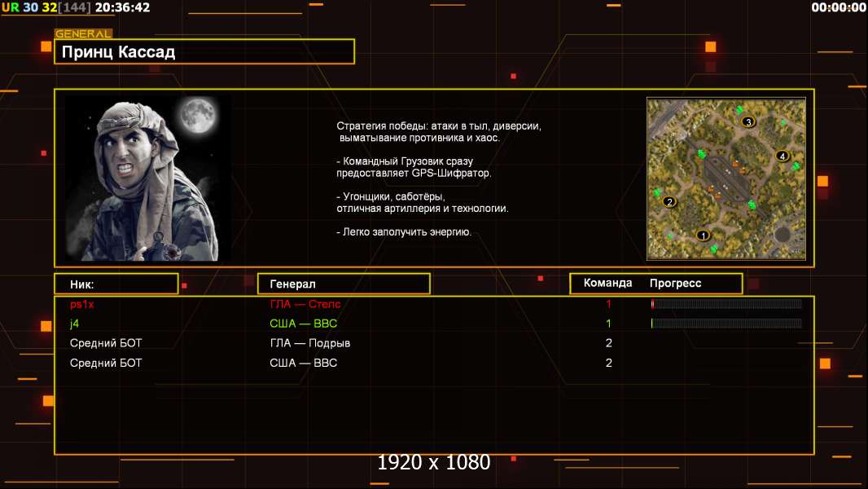Select player ps1x in the list
The height and width of the screenshot is (489, 868).
82,304
